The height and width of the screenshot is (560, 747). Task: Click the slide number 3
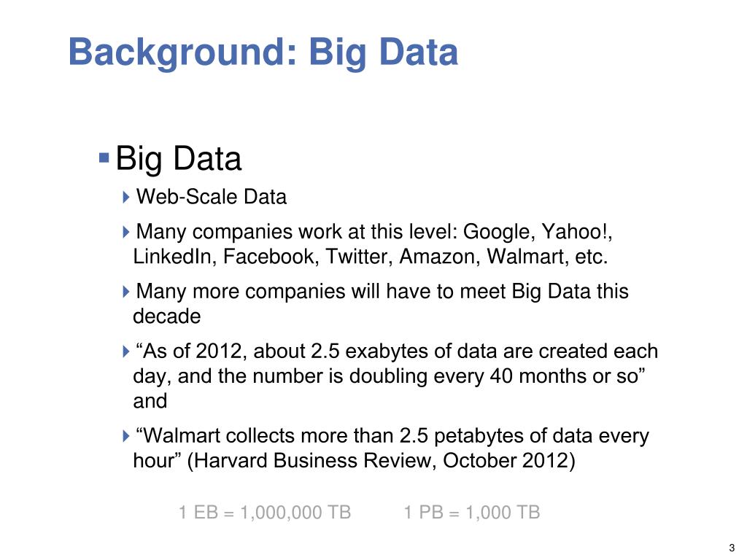732,548
